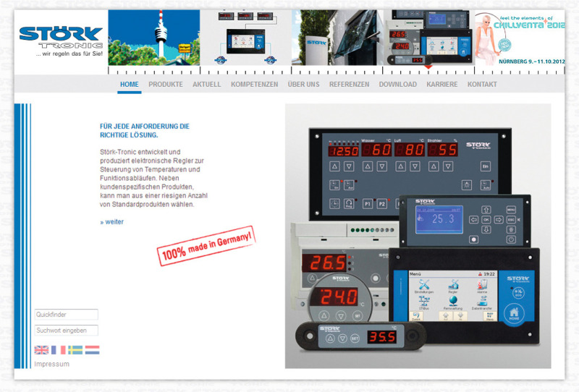Click the Quickfinder field

[x=67, y=315]
